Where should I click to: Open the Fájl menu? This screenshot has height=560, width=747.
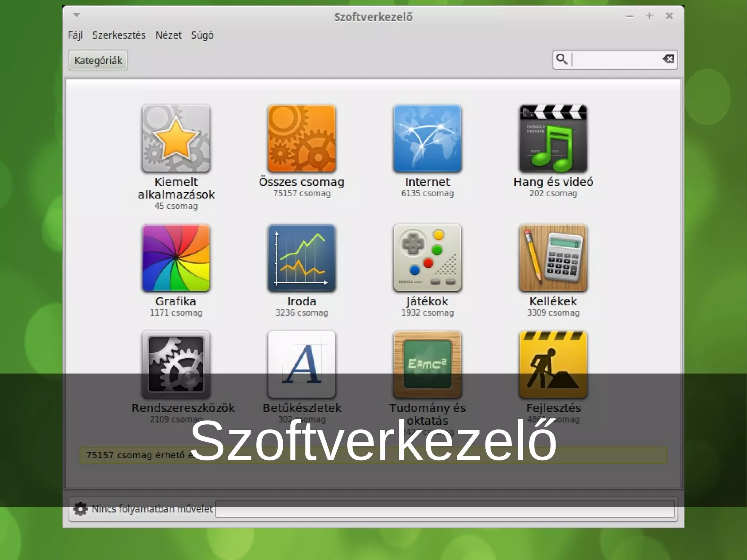tap(76, 35)
